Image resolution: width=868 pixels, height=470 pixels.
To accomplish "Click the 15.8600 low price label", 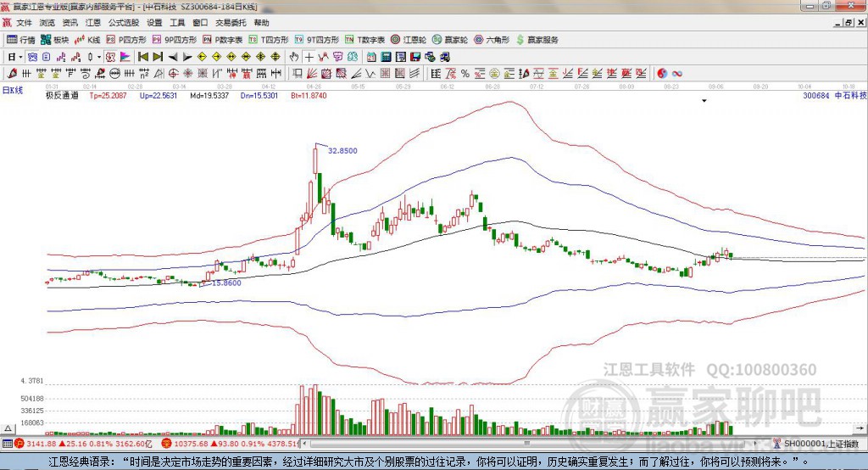I will [227, 283].
